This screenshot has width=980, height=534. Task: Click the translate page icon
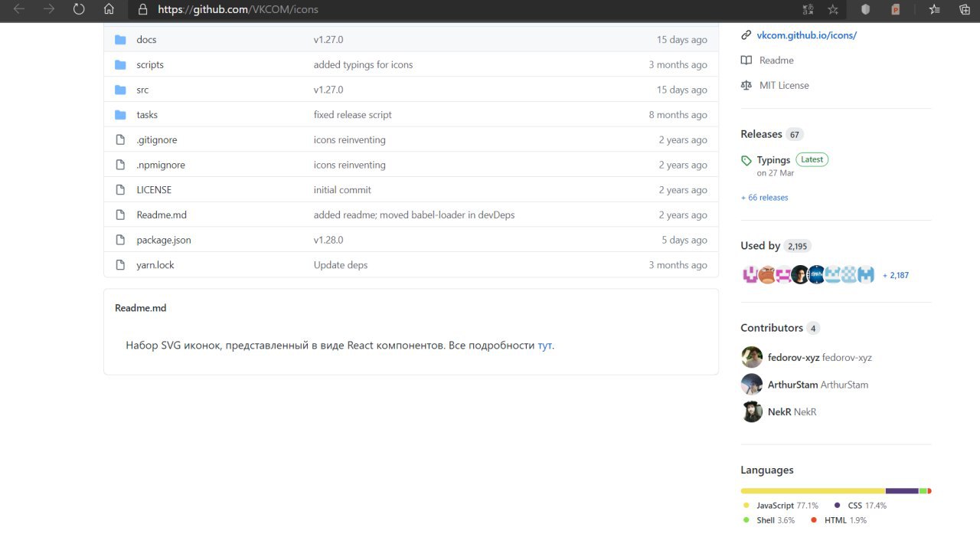[x=807, y=10]
